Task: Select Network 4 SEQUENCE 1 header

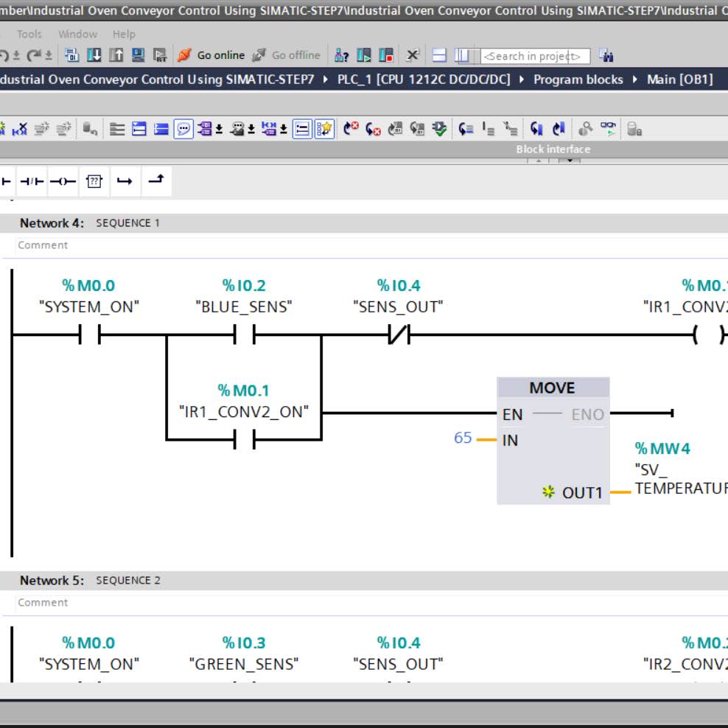Action: click(364, 223)
